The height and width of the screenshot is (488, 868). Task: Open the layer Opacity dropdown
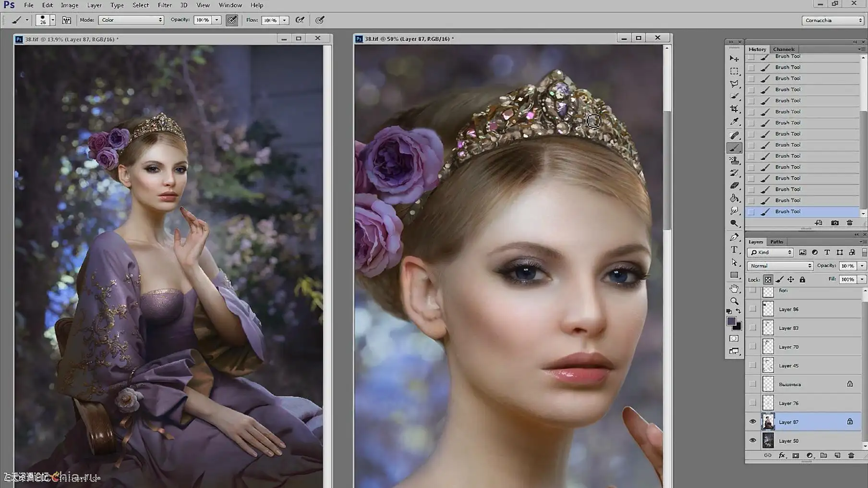tap(862, 266)
